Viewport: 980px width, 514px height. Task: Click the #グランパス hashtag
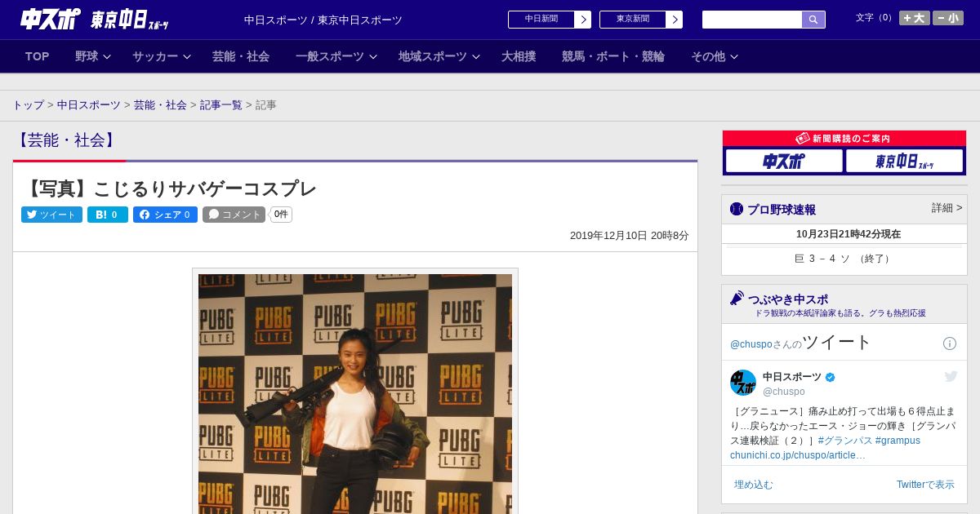pos(845,441)
